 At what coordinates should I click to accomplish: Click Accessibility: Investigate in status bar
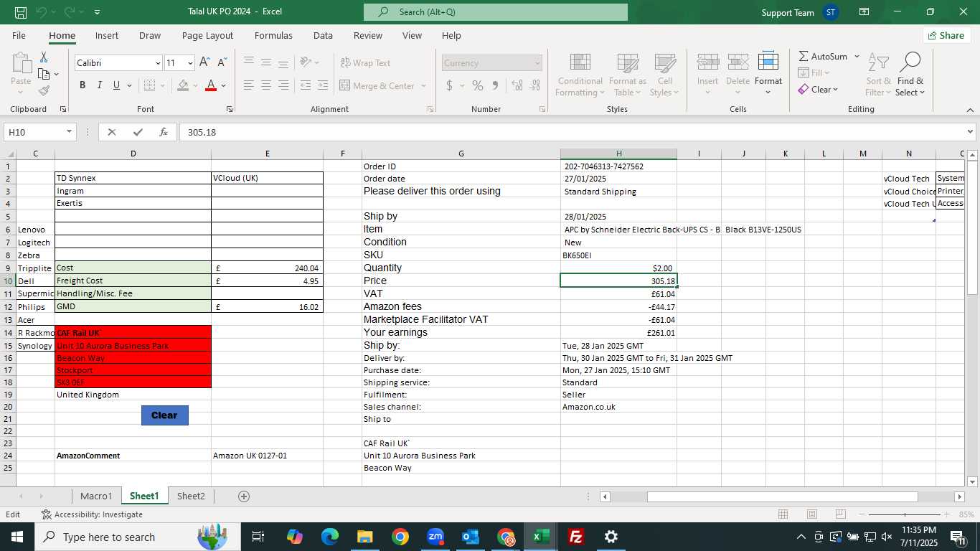pyautogui.click(x=92, y=514)
